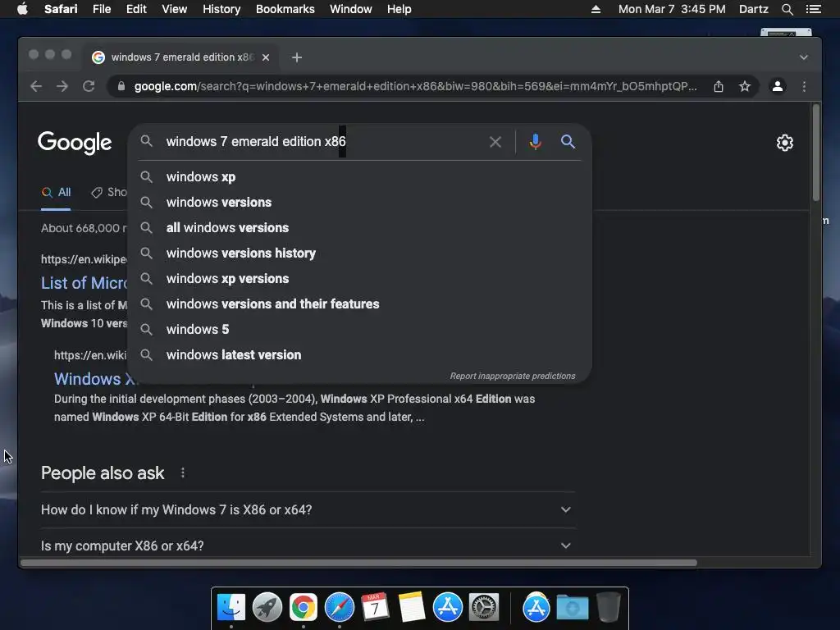The image size is (840, 630).
Task: Open Notification Center list icon
Action: click(x=813, y=9)
